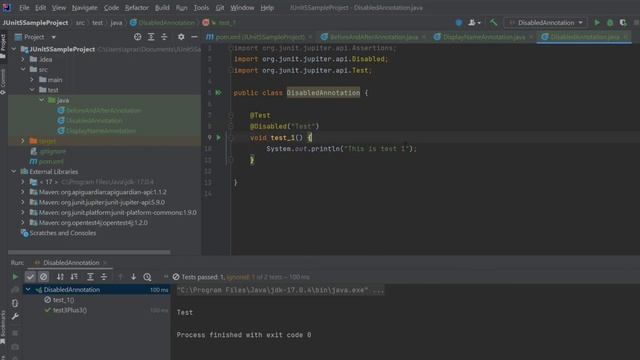The height and width of the screenshot is (360, 640).
Task: Hide the Project tool window minus icon
Action: tap(194, 37)
